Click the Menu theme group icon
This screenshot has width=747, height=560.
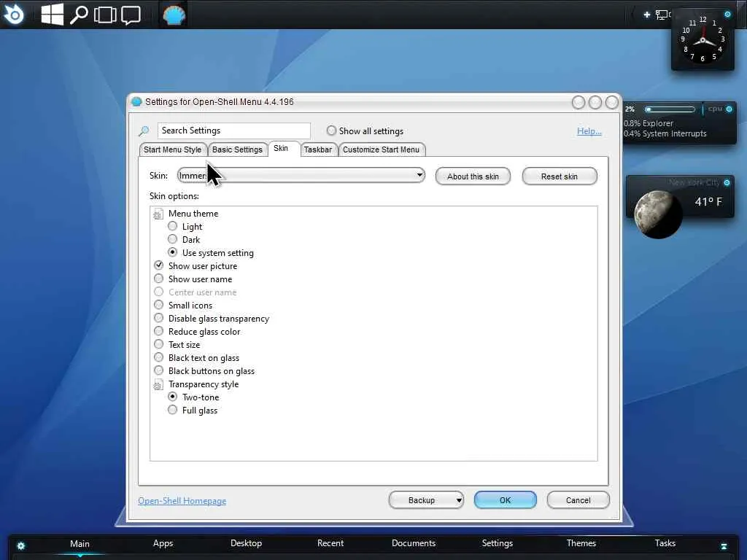158,214
